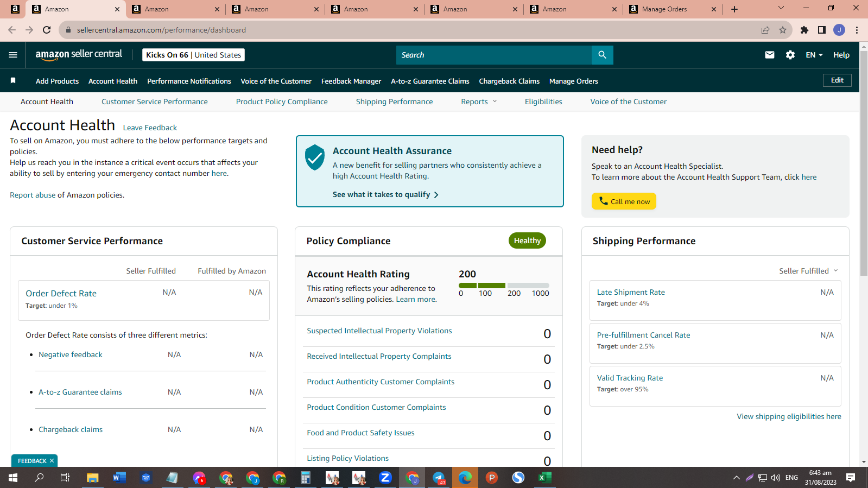868x488 pixels.
Task: Open the messages envelope icon
Action: click(770, 55)
